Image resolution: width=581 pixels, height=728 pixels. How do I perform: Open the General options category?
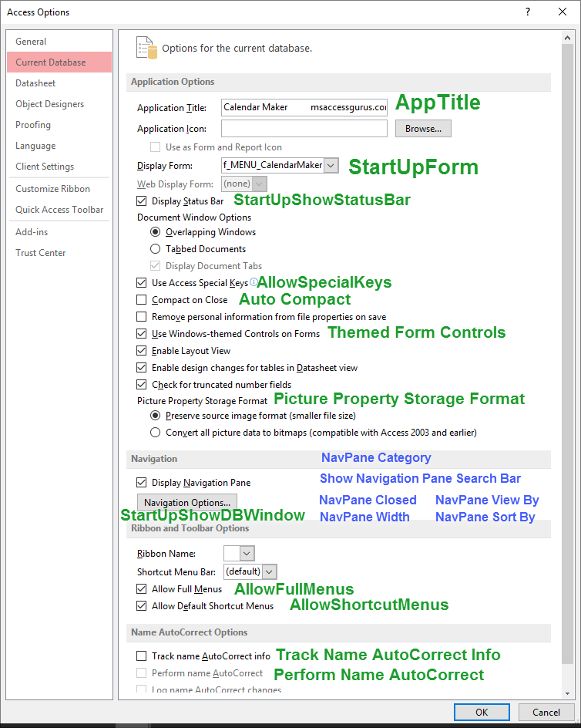(x=59, y=42)
